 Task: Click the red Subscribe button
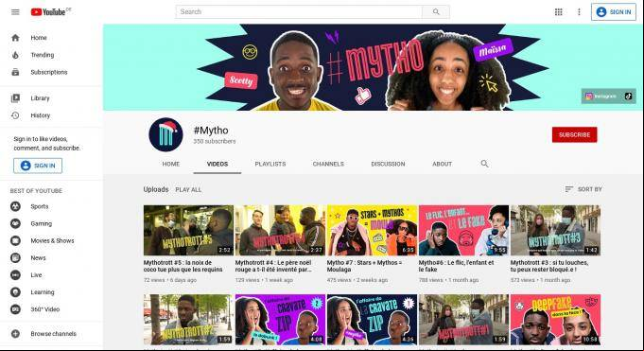(x=574, y=134)
